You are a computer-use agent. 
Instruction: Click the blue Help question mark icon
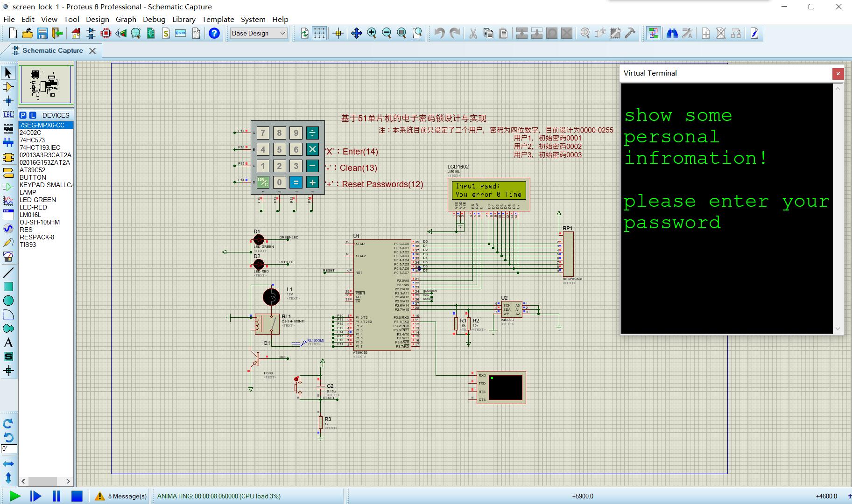(214, 33)
